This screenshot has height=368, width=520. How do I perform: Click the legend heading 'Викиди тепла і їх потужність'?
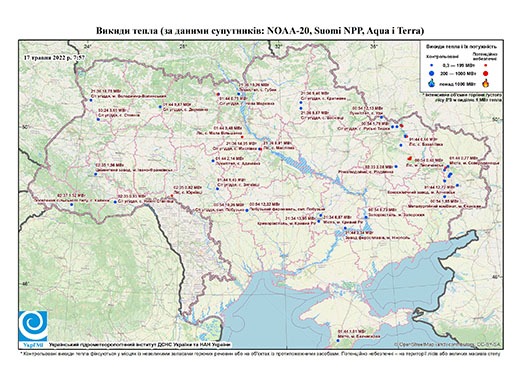click(461, 47)
